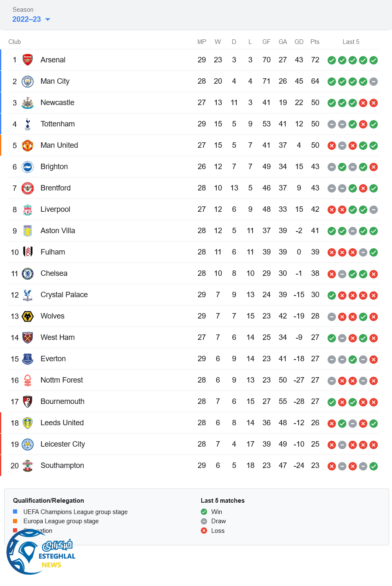Open the Brighton team link
392x586 pixels.
tap(54, 167)
